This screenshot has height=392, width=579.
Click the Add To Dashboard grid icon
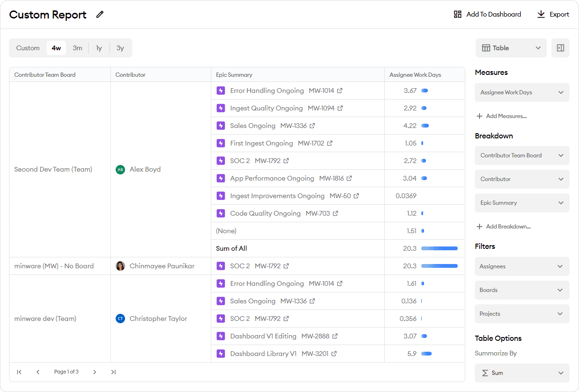tap(458, 14)
